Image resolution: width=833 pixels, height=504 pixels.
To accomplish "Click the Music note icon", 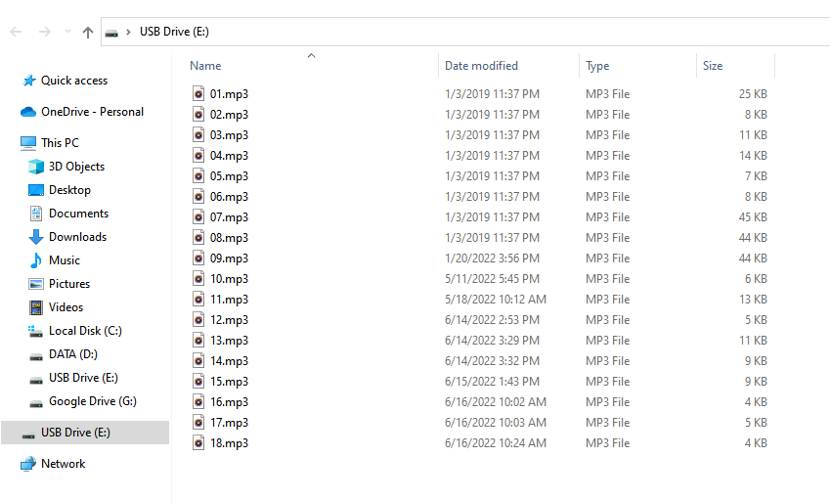I will (x=36, y=260).
